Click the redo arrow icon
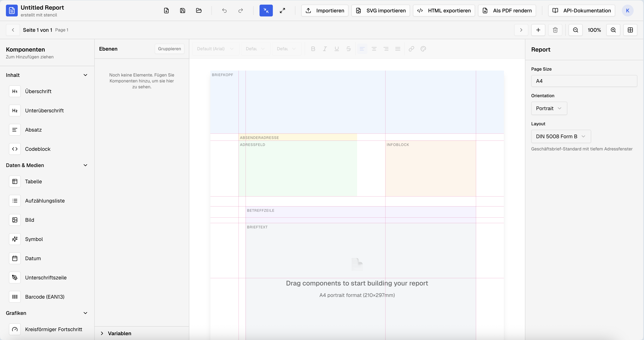Image resolution: width=644 pixels, height=340 pixels. point(240,11)
